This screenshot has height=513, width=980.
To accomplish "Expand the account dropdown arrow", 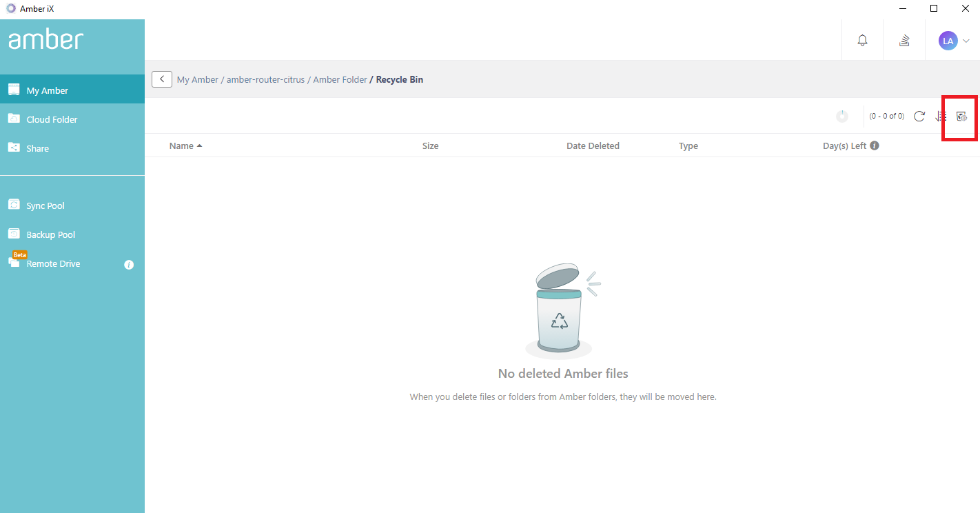I will click(966, 41).
